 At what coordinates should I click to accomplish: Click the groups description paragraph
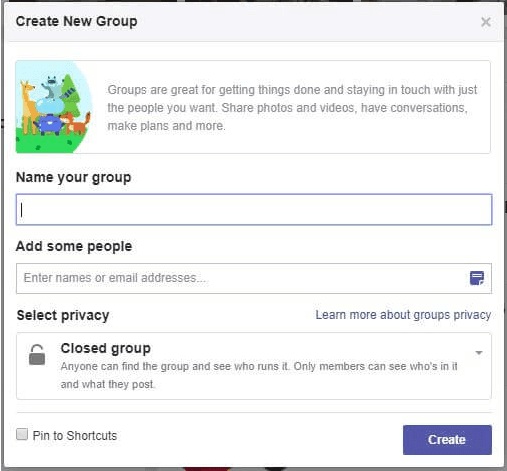pos(292,108)
